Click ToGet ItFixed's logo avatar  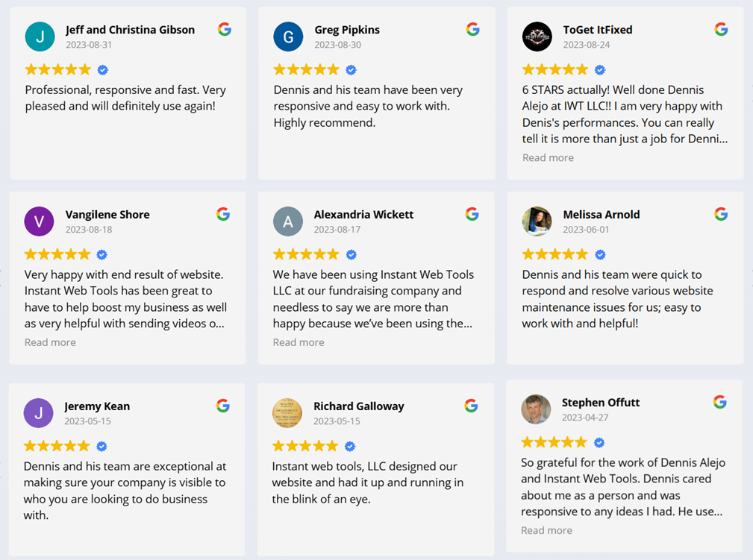coord(537,37)
